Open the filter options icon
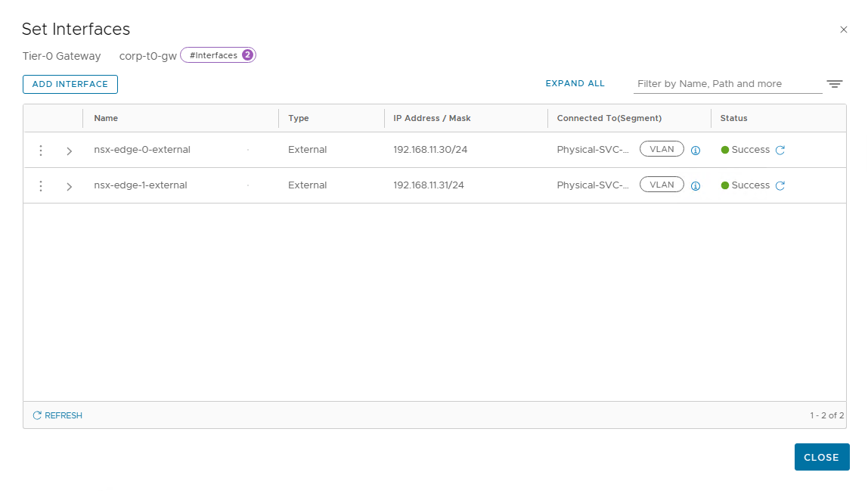Viewport: 868px width, 491px height. tap(834, 84)
